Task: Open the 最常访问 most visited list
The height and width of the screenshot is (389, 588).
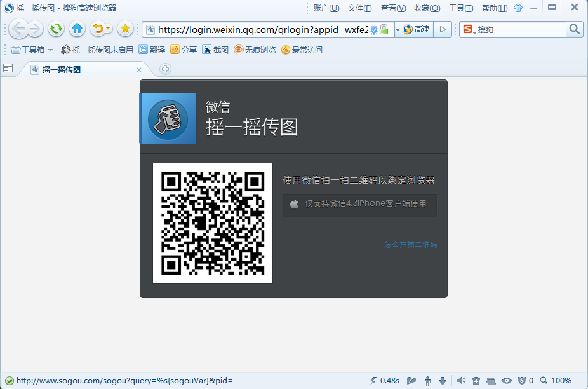Action: (x=302, y=50)
